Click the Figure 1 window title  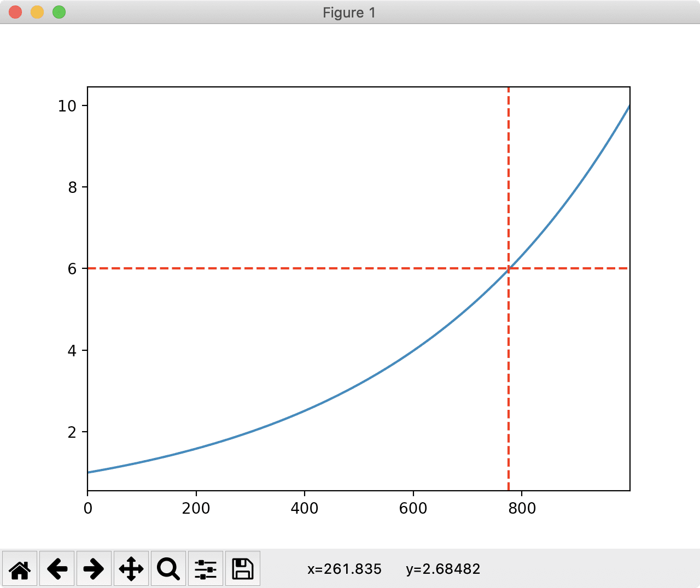349,13
